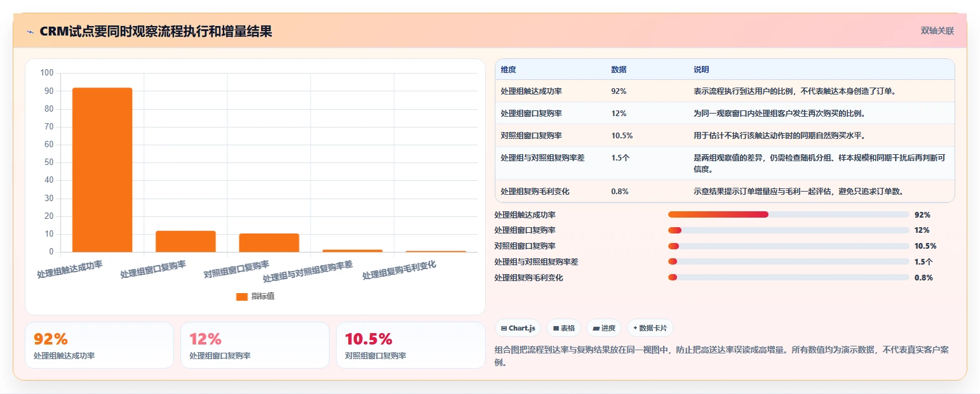The height and width of the screenshot is (394, 980).
Task: Click the CRM试点要同时观察流程执行和增量结果 heading
Action: (156, 31)
